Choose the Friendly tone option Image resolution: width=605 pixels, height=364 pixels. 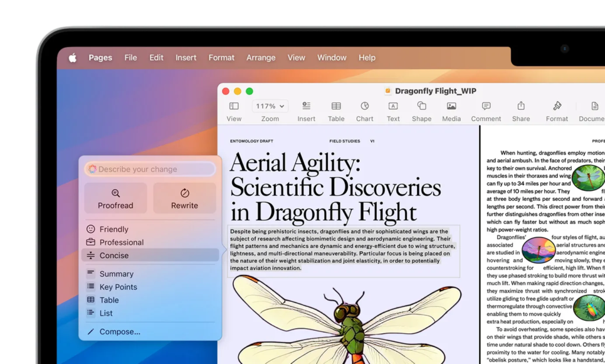(x=150, y=229)
